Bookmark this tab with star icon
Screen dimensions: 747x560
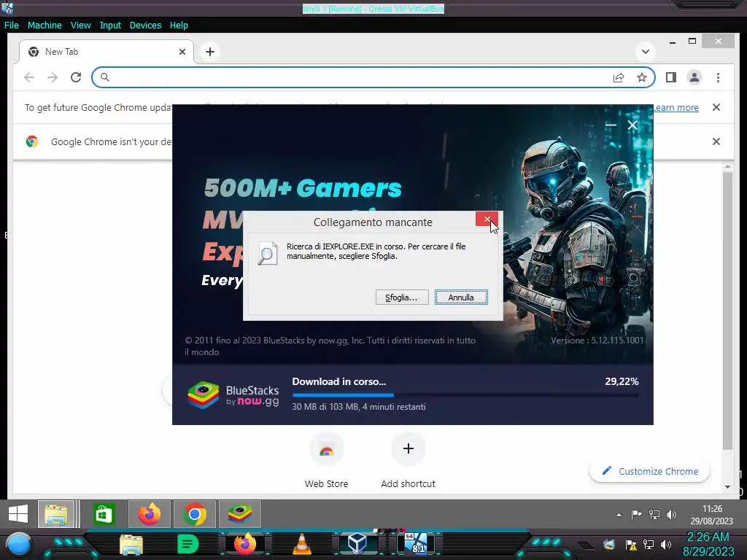click(x=642, y=77)
